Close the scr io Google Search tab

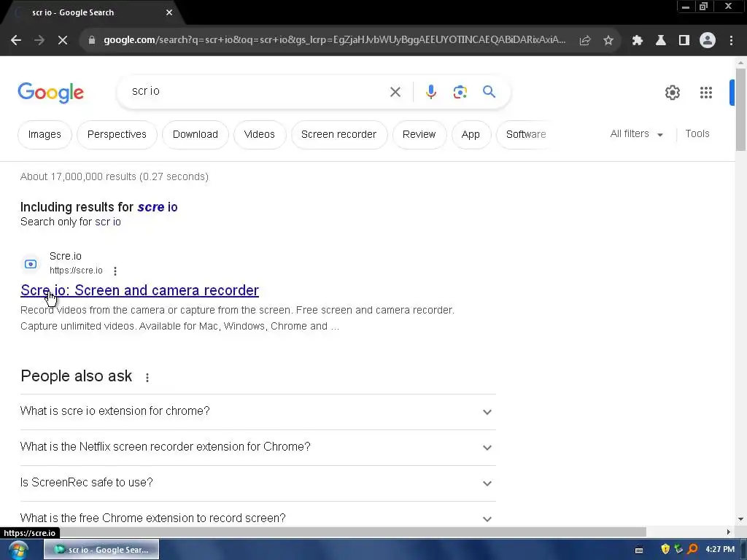[x=169, y=13]
